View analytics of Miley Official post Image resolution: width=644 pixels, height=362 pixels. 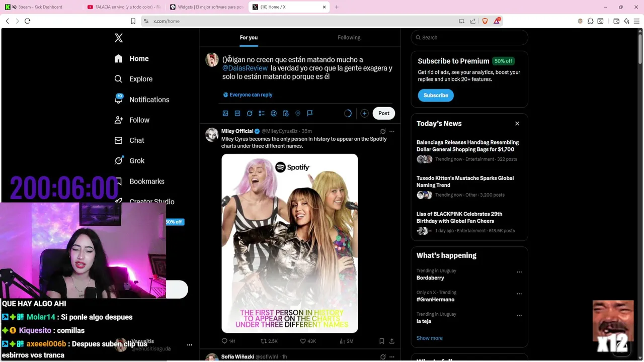click(346, 341)
